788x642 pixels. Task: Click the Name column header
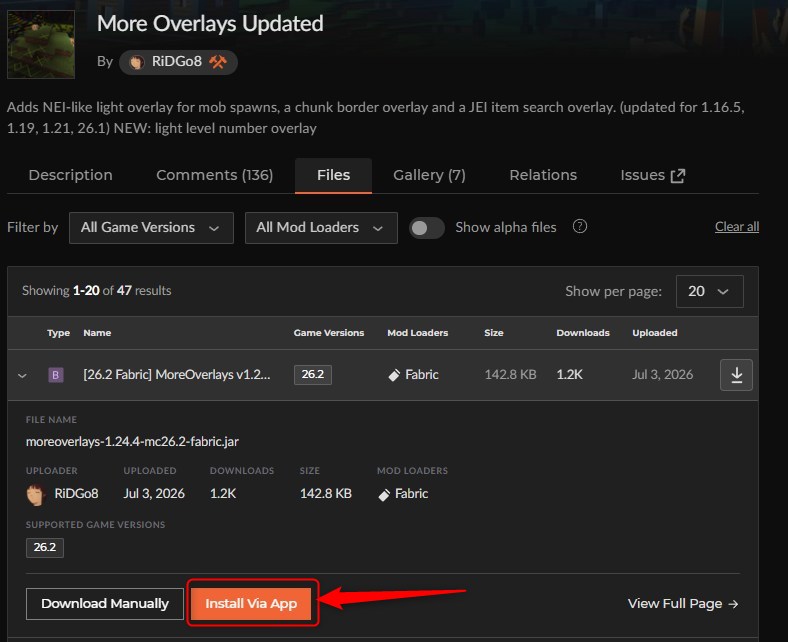tap(97, 333)
